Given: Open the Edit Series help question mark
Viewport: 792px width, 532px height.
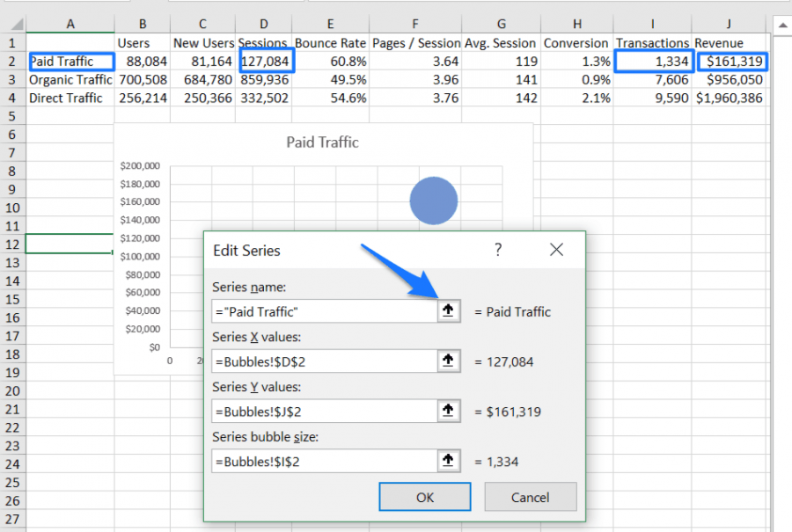Looking at the screenshot, I should pyautogui.click(x=498, y=250).
